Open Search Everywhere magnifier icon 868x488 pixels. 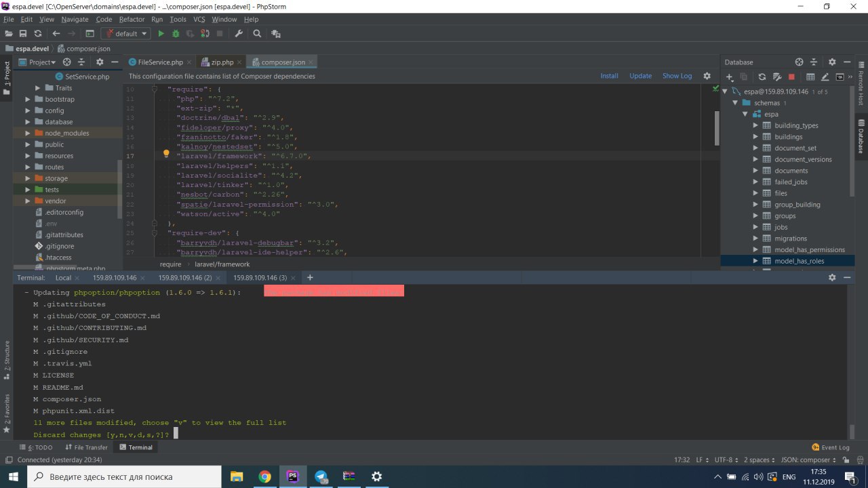click(x=257, y=33)
